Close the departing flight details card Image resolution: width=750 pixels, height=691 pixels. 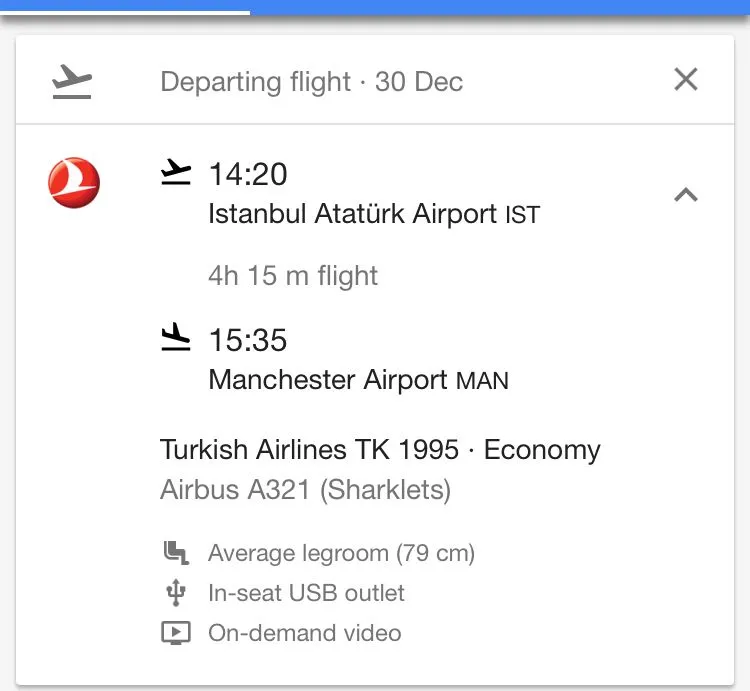[686, 80]
